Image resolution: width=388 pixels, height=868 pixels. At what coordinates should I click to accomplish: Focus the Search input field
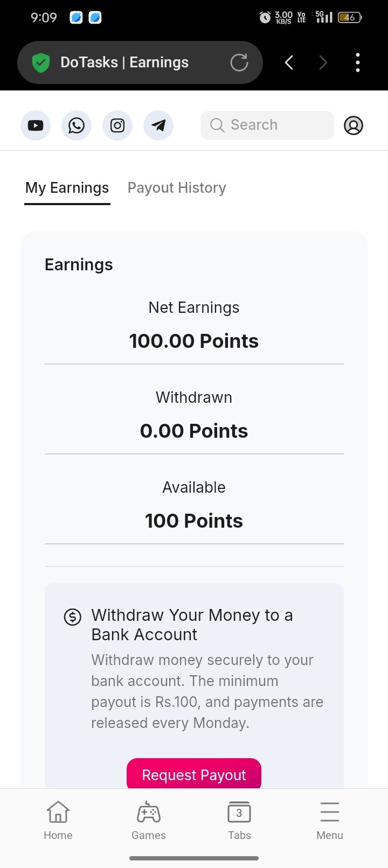(x=267, y=125)
